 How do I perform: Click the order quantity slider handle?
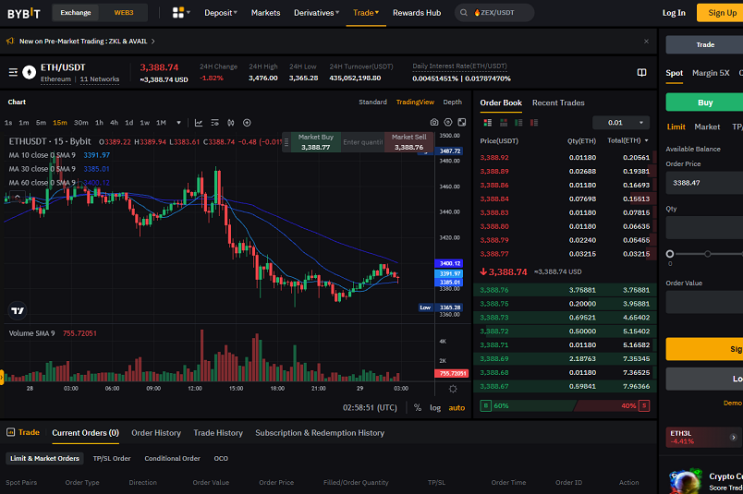(670, 254)
